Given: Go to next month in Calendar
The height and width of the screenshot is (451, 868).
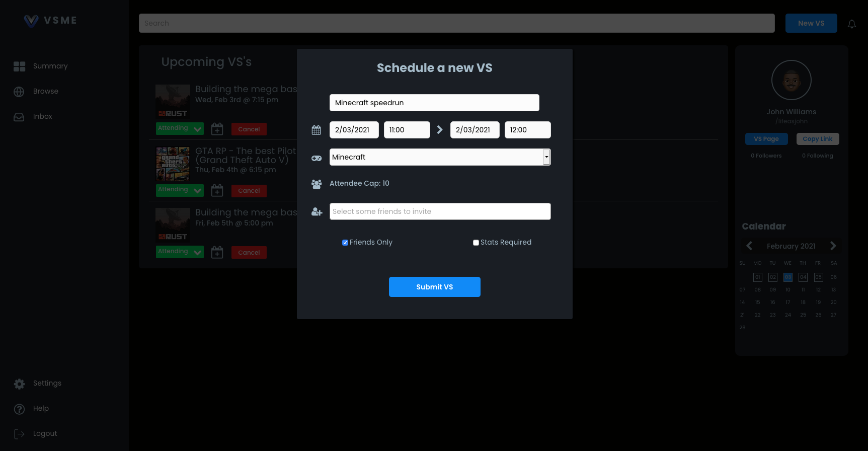Looking at the screenshot, I should point(833,246).
